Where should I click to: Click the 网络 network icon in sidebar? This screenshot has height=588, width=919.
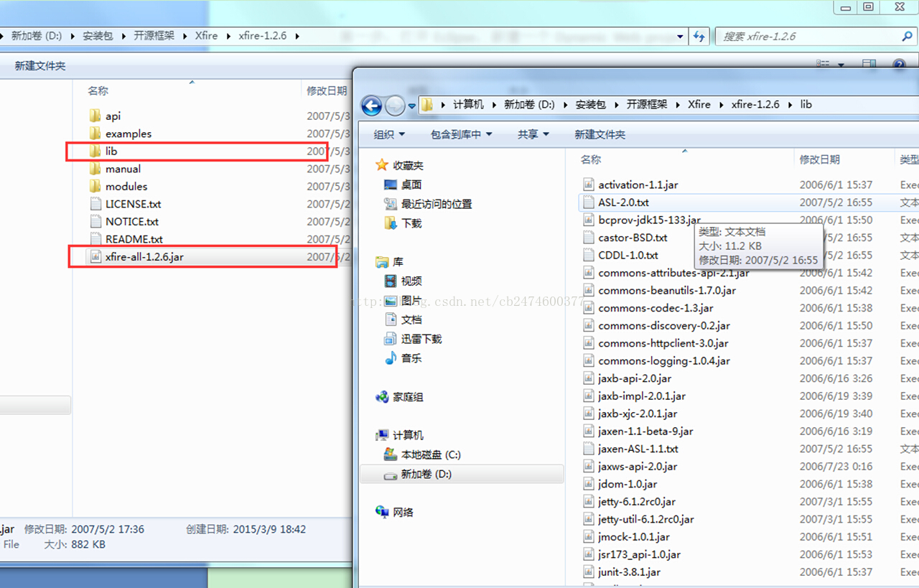click(x=382, y=513)
